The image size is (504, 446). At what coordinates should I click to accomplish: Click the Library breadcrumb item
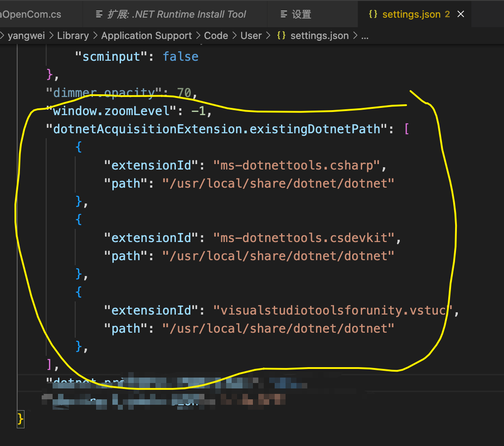(x=73, y=35)
